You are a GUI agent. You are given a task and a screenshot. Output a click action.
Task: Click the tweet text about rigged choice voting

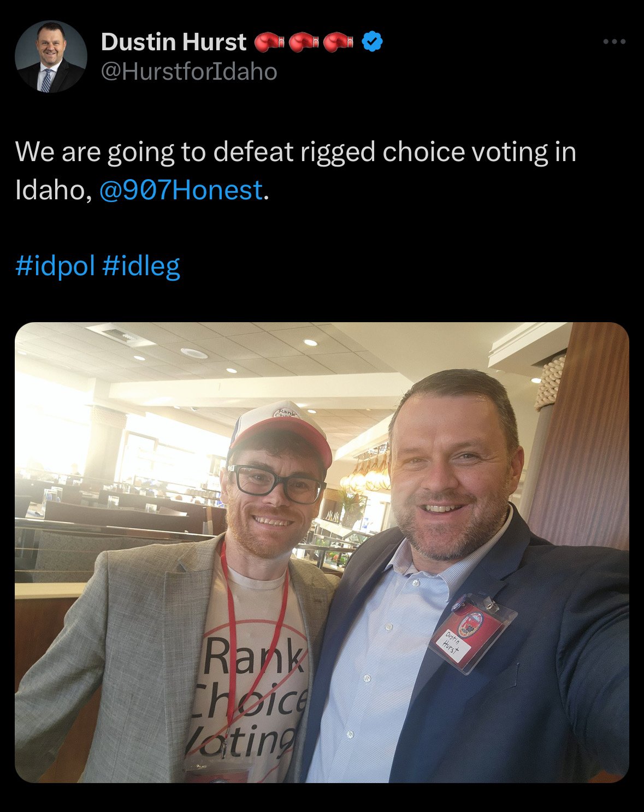[x=296, y=170]
